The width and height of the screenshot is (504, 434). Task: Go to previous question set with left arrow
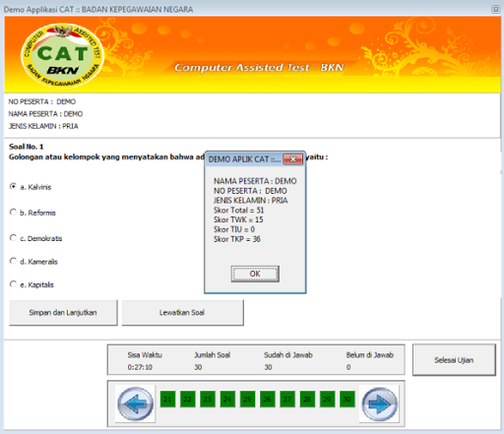[135, 403]
